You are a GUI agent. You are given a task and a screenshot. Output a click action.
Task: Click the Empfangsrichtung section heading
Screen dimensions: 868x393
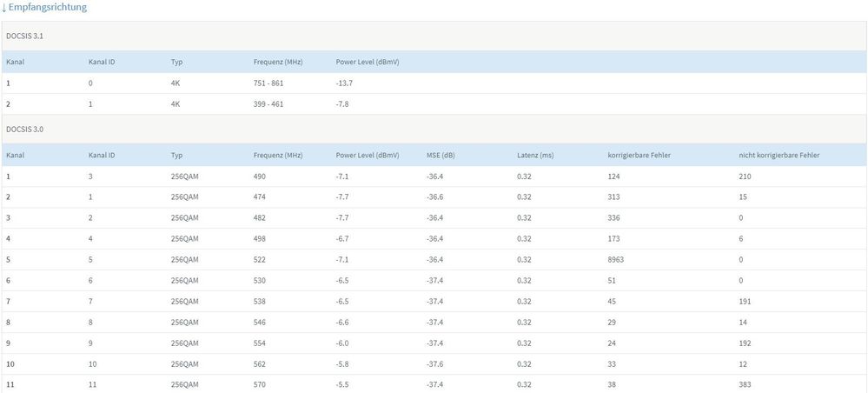pyautogui.click(x=44, y=7)
